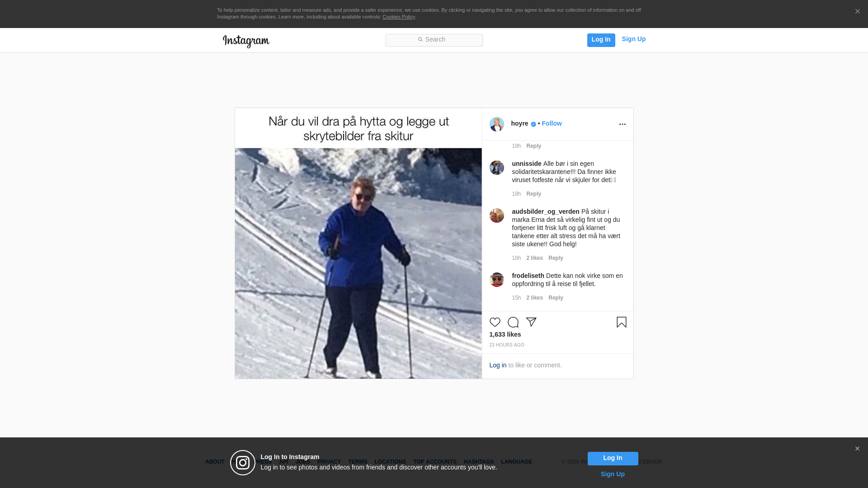The height and width of the screenshot is (488, 868).
Task: Open audsbilder_og_verden profile avatar
Action: pos(496,216)
